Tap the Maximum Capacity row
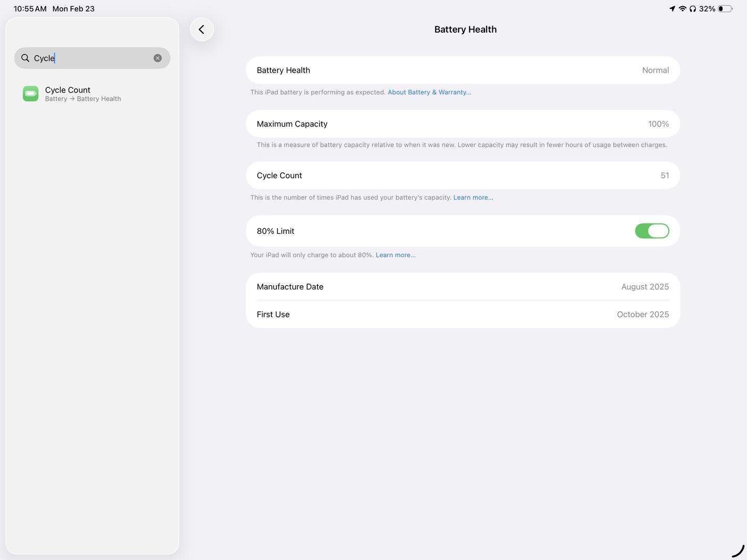747x560 pixels. point(463,124)
